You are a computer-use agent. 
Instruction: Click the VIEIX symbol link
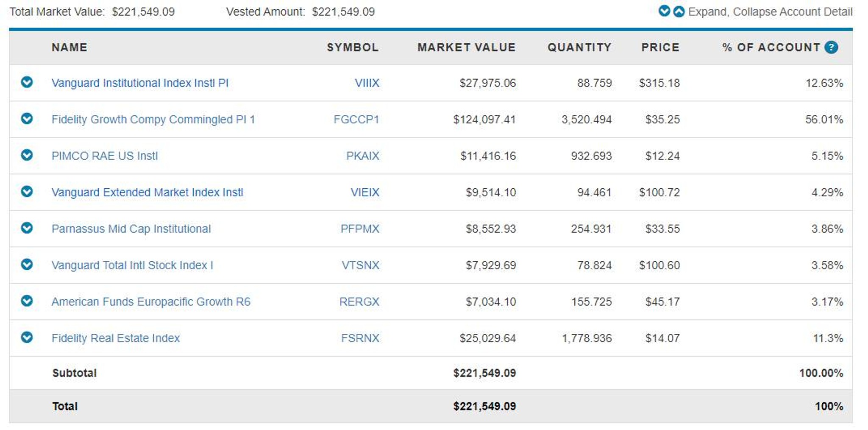[365, 192]
